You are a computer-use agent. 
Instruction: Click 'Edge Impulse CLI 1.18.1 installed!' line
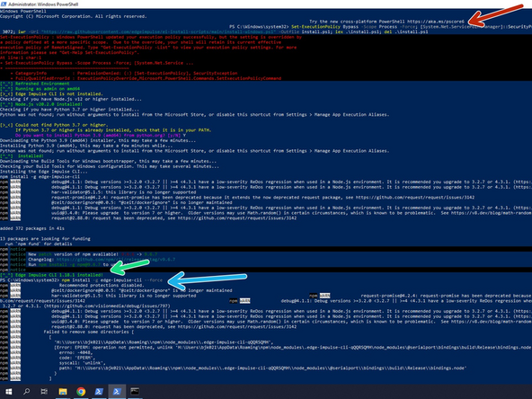coord(51,275)
